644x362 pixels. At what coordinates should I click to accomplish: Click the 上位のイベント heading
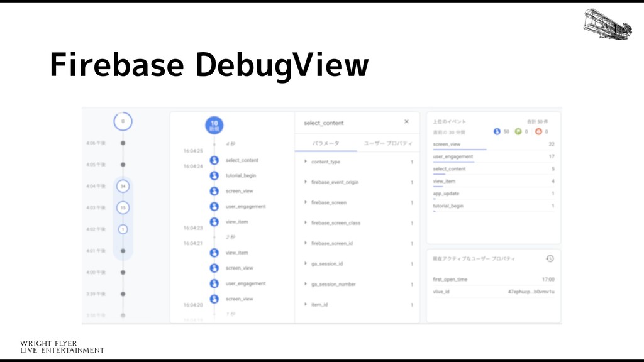pyautogui.click(x=449, y=122)
